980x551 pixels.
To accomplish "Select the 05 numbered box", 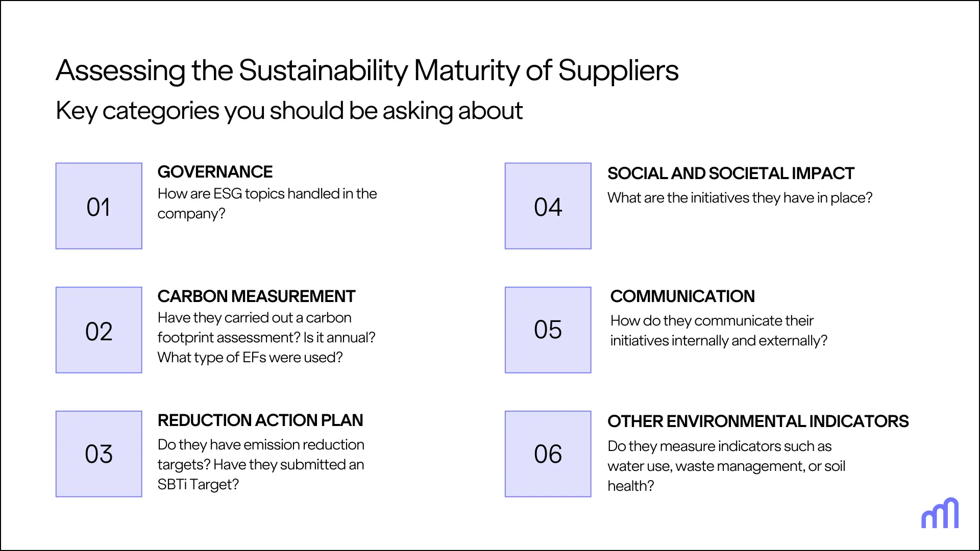I will click(548, 330).
